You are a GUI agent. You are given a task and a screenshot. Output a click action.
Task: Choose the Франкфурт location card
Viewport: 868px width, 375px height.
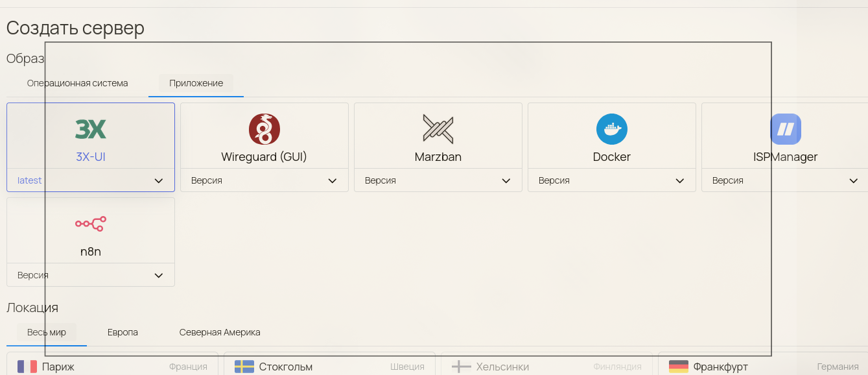[763, 364]
